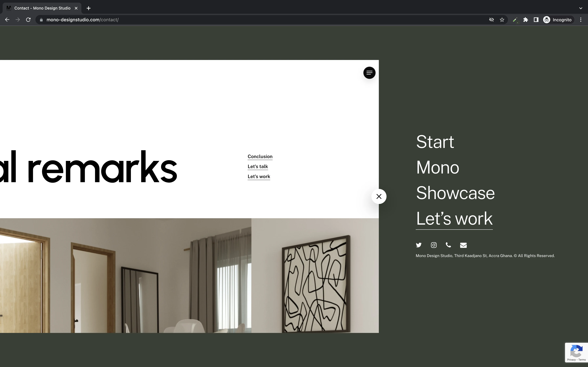Toggle the browser side panel icon
588x367 pixels.
pyautogui.click(x=536, y=20)
